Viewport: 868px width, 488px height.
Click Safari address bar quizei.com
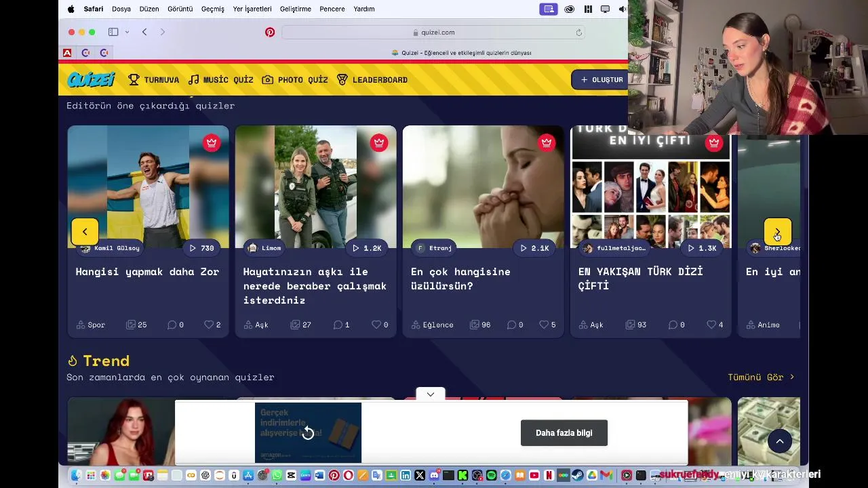coord(433,32)
